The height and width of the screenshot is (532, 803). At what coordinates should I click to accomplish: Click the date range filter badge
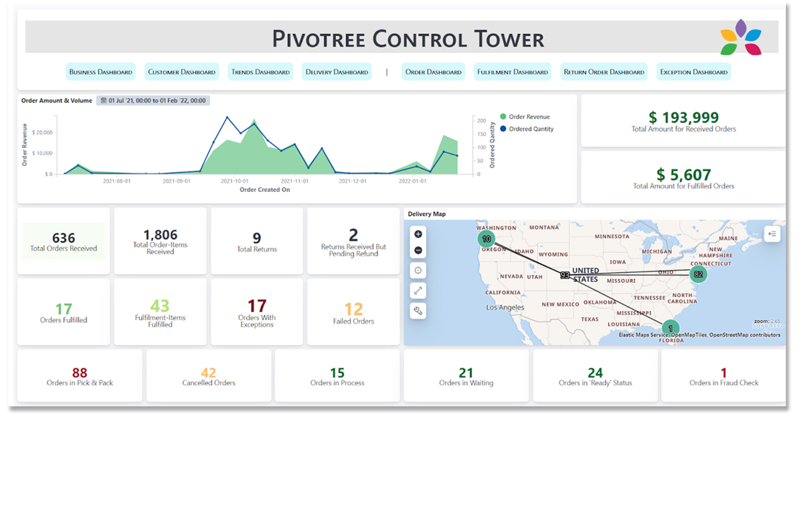pos(153,100)
